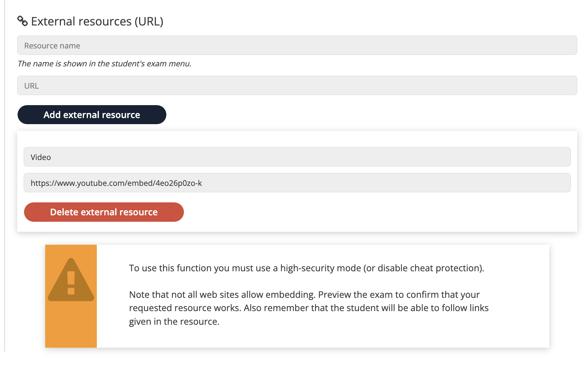This screenshot has width=588, height=366.
Task: Select the text of the YouTube link
Action: click(x=116, y=183)
